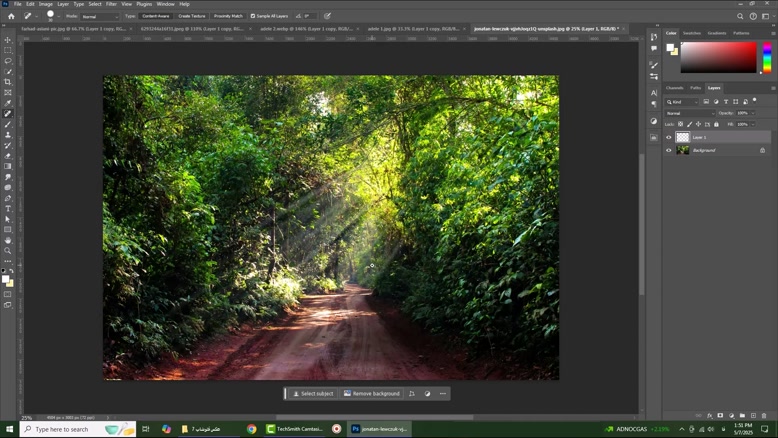The height and width of the screenshot is (438, 778).
Task: Toggle the lock all padlock button
Action: click(716, 124)
